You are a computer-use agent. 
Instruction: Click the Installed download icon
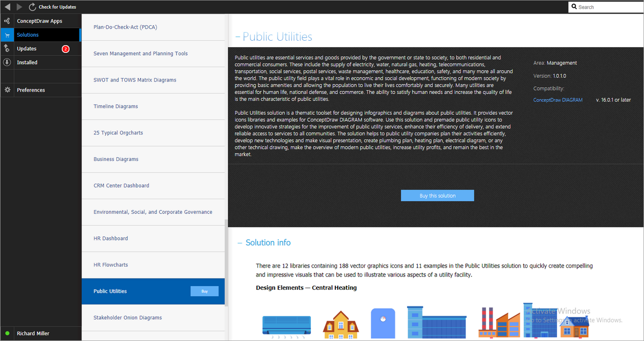point(7,62)
